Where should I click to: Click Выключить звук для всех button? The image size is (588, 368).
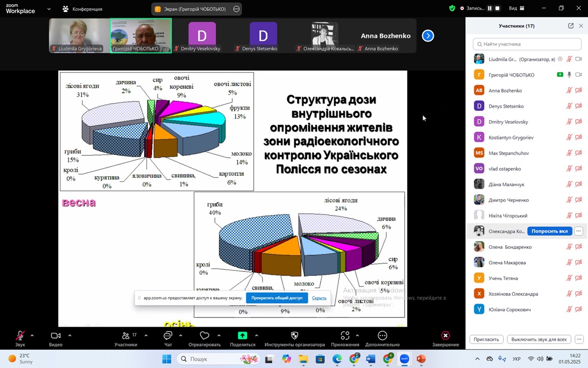[x=539, y=339]
